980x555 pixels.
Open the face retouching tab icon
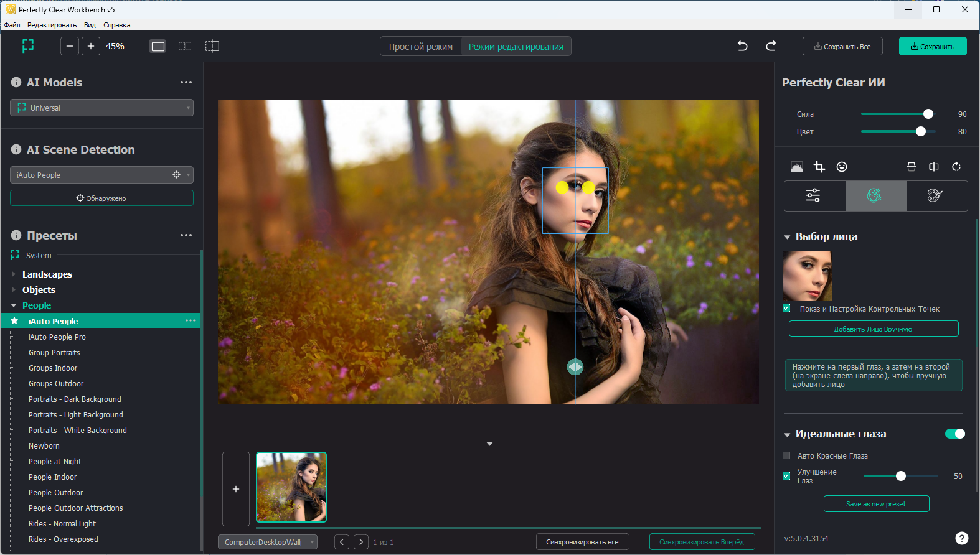click(x=875, y=196)
